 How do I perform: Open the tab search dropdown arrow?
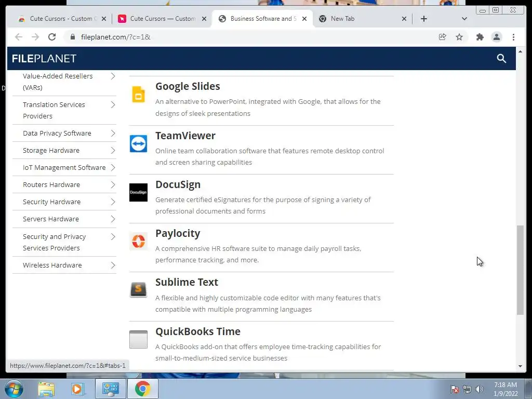click(x=464, y=19)
